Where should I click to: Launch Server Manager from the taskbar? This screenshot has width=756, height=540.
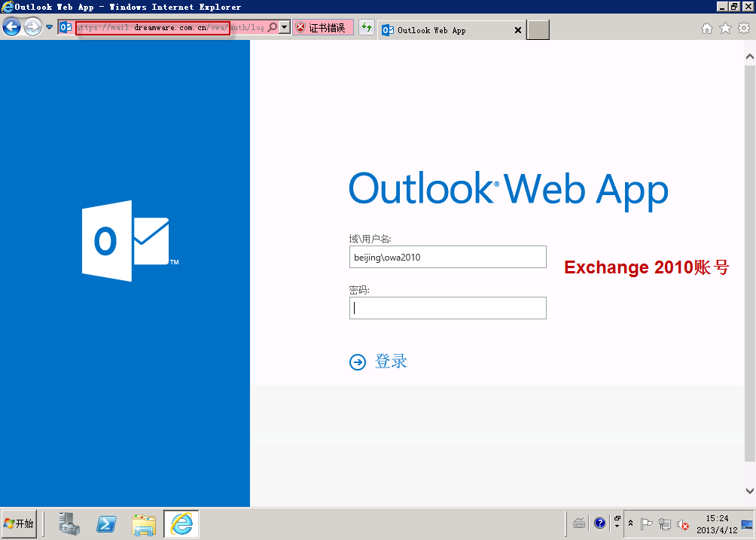click(69, 523)
